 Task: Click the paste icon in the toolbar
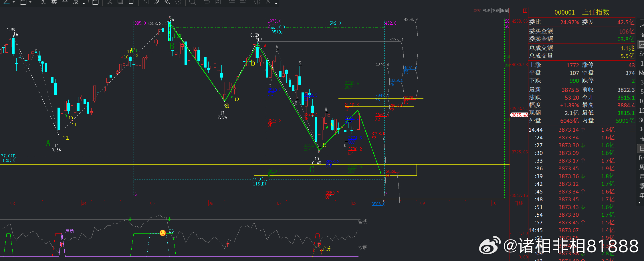[131, 2]
